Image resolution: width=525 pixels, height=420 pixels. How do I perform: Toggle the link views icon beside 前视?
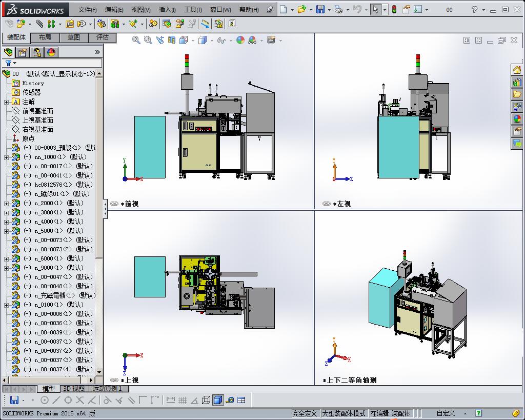click(x=114, y=204)
